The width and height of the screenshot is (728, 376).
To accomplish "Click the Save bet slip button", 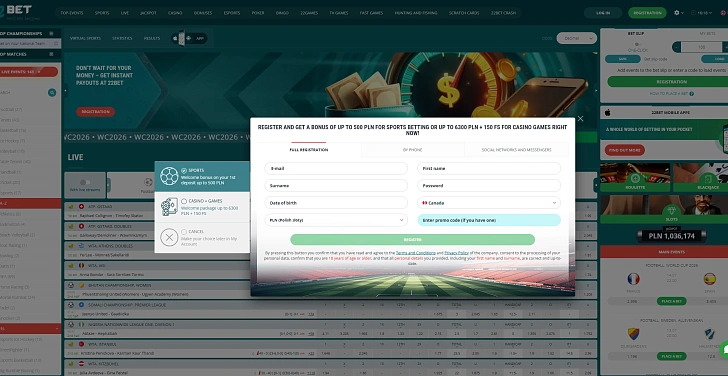I will point(623,59).
